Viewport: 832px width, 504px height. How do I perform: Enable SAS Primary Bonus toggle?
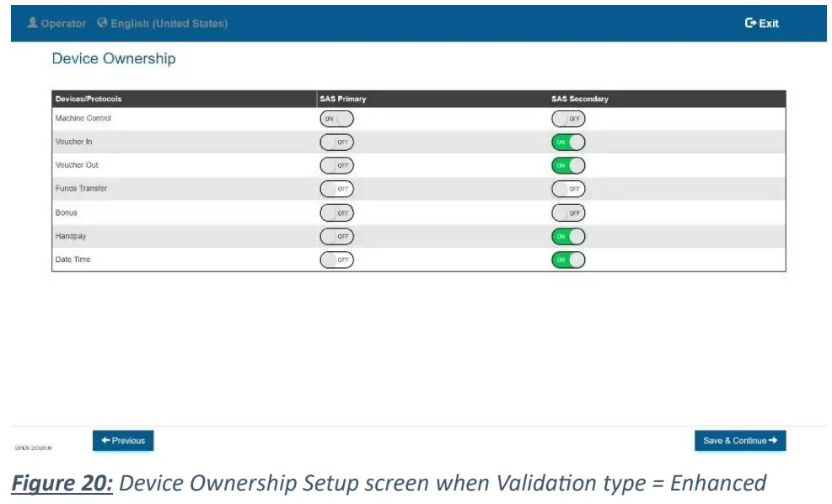pos(336,213)
